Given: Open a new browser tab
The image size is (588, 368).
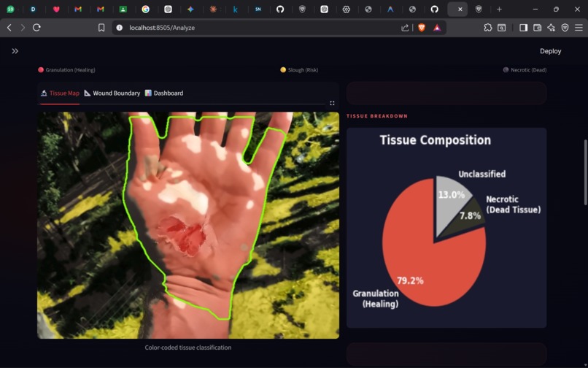Looking at the screenshot, I should (x=499, y=9).
